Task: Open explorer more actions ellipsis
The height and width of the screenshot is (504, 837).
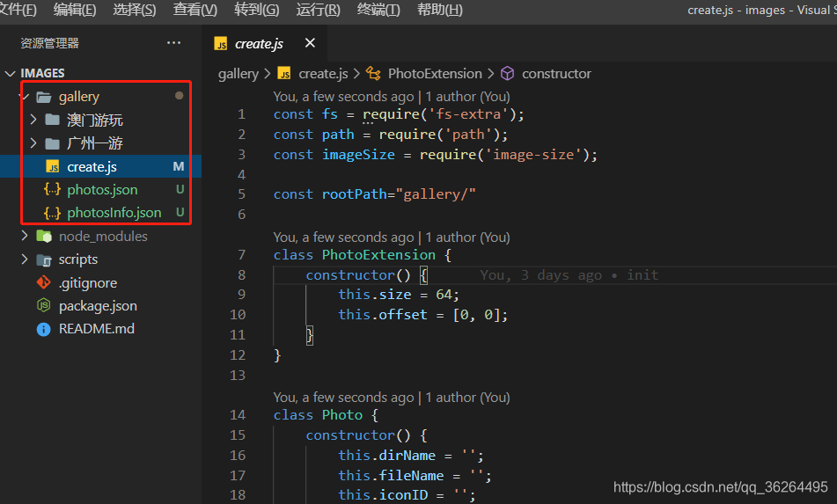Action: click(x=173, y=43)
